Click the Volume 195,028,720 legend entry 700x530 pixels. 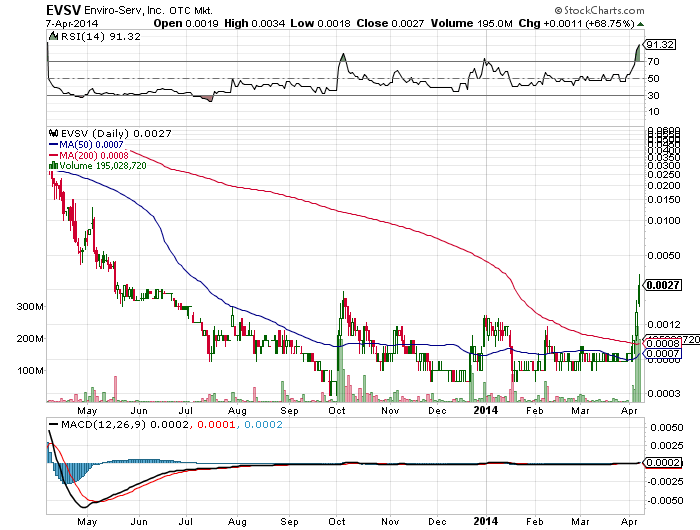point(103,166)
